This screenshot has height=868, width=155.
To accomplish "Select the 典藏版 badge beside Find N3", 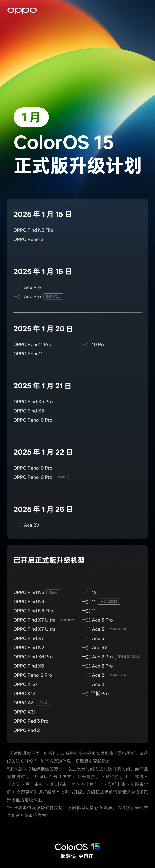I will [x=53, y=592].
